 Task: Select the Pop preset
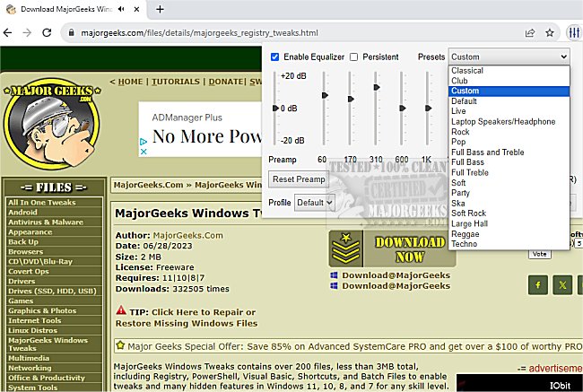[509, 142]
